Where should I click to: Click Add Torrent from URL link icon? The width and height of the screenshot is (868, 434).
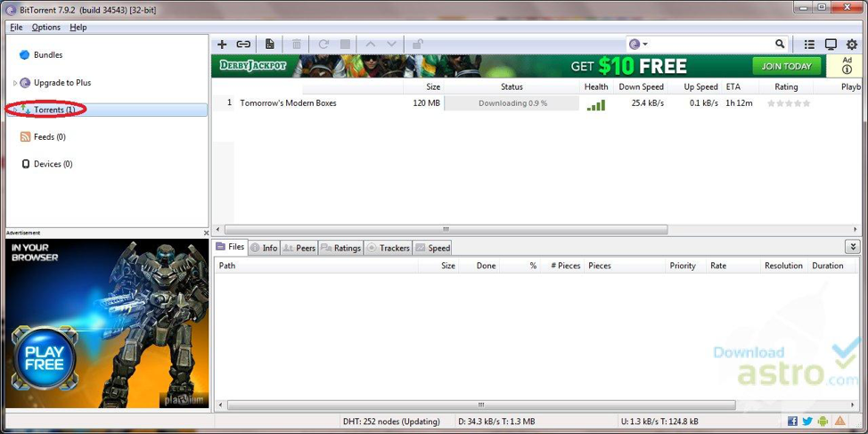(x=243, y=45)
